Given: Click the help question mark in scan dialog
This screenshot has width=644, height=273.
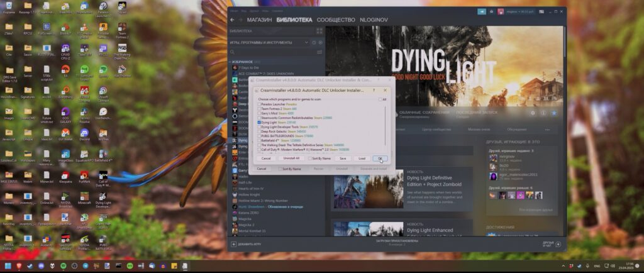Looking at the screenshot, I should coord(374,90).
